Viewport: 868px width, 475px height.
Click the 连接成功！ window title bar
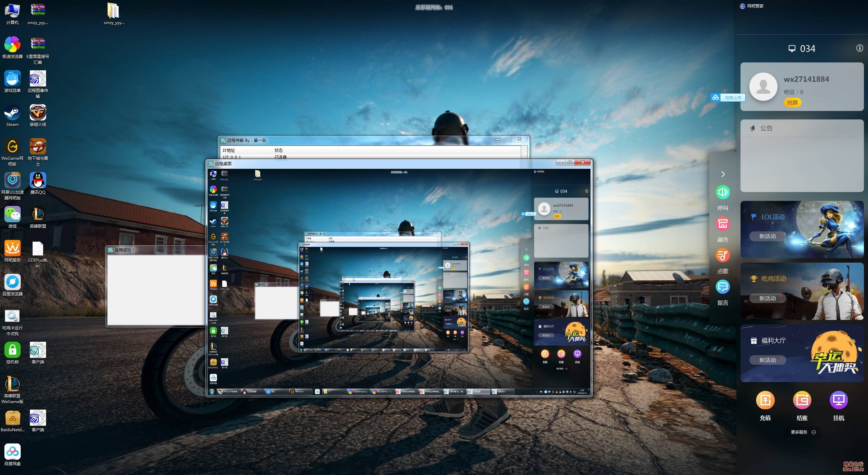pyautogui.click(x=155, y=250)
